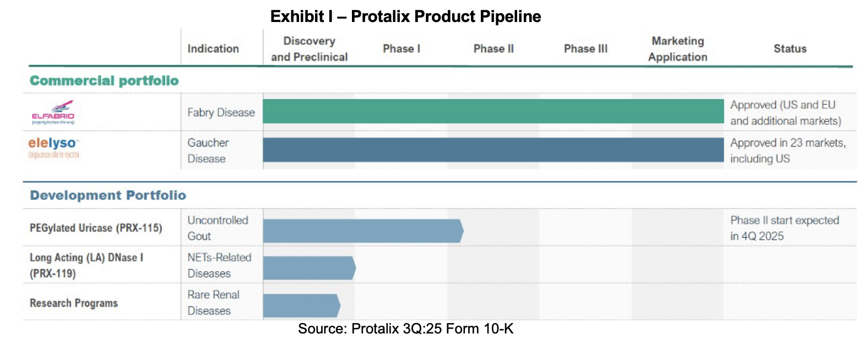
Task: Click the NETs-Related Diseases progress bar
Action: 308,268
